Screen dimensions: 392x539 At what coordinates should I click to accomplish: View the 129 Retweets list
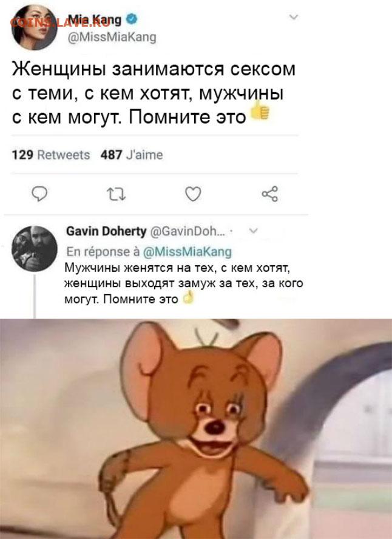click(x=51, y=155)
